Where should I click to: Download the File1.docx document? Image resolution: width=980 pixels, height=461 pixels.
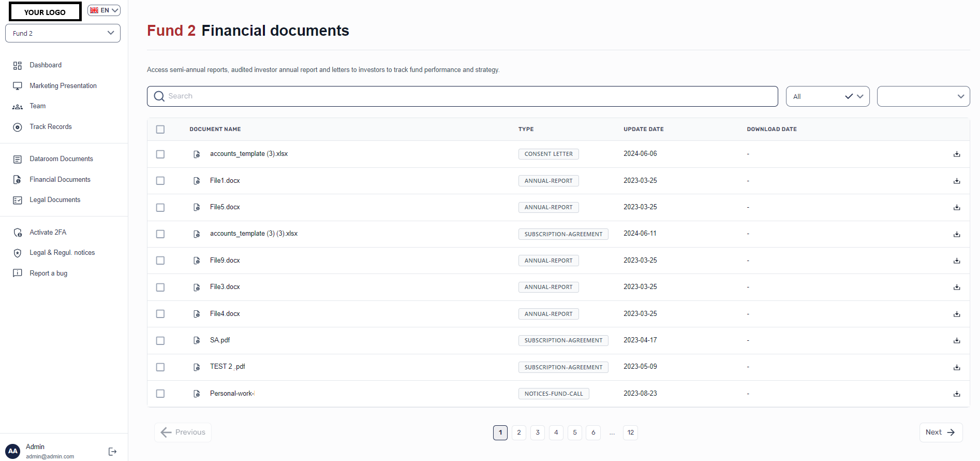tap(956, 181)
